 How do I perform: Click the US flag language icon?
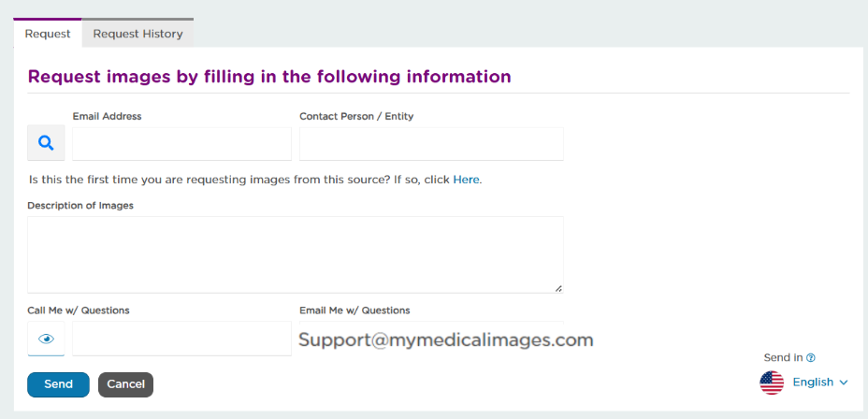click(772, 383)
